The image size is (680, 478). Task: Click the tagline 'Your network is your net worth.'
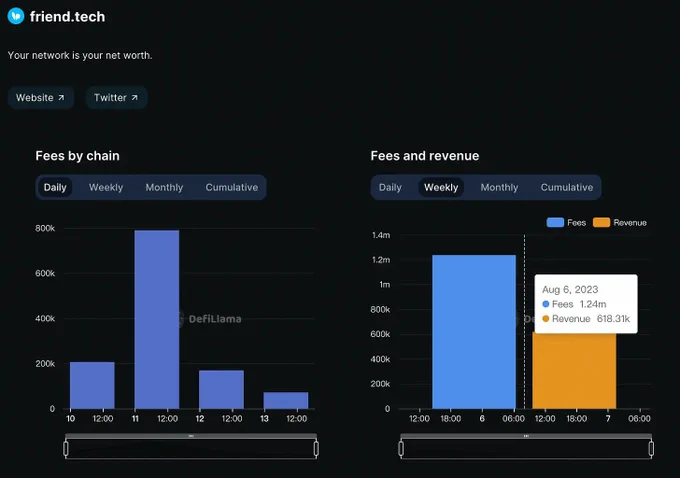pyautogui.click(x=80, y=56)
